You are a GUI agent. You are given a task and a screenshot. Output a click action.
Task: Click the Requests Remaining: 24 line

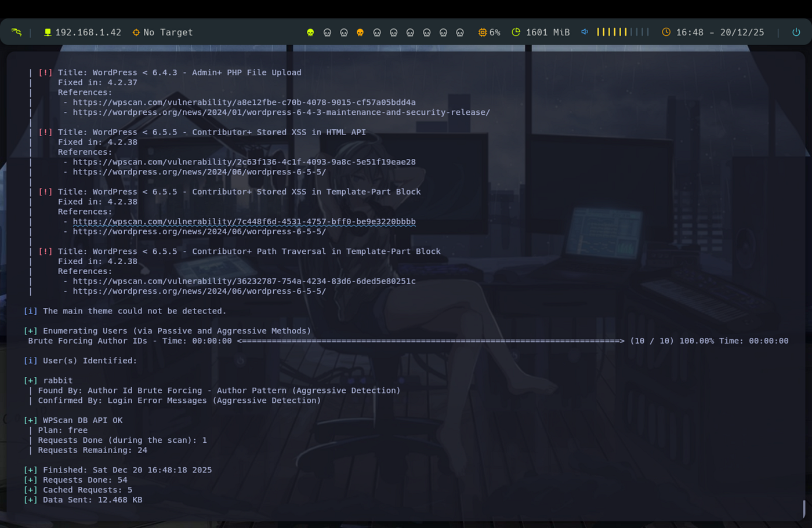(92, 450)
